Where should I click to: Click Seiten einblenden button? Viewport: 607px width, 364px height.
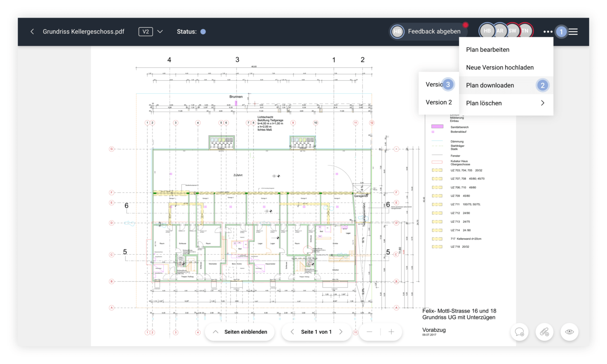pyautogui.click(x=240, y=332)
